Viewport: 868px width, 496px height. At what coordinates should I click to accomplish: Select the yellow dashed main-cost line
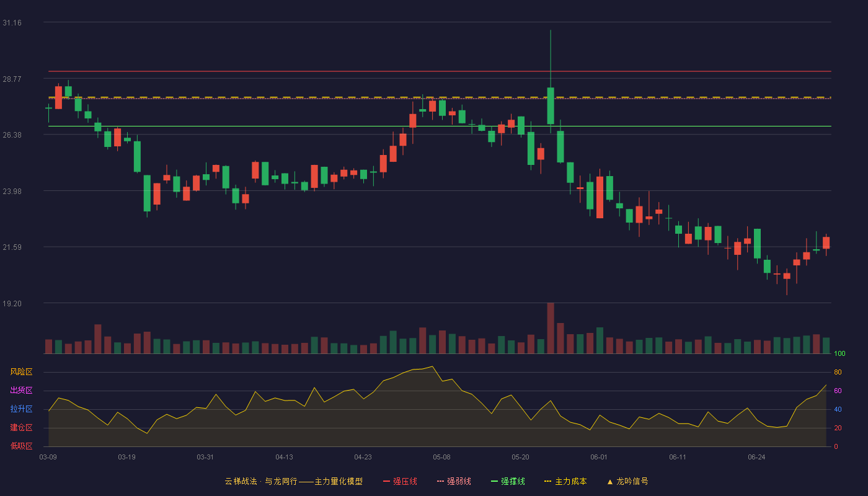point(440,97)
